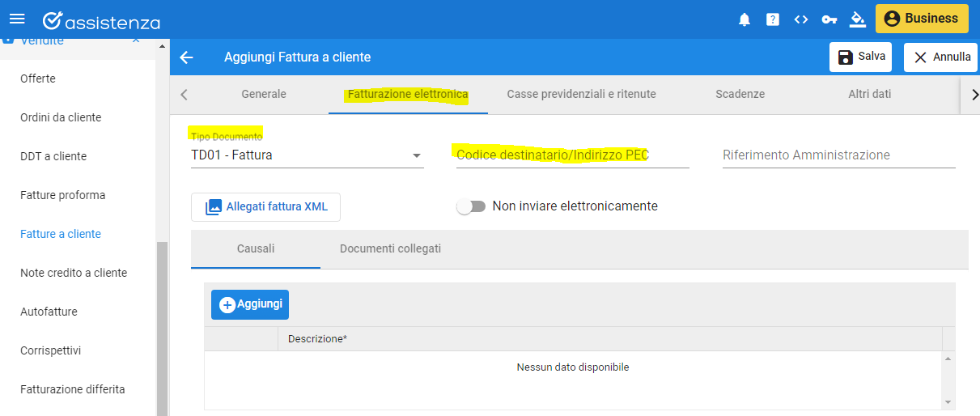Open the hamburger menu
Screen dimensions: 980x416
[17, 19]
